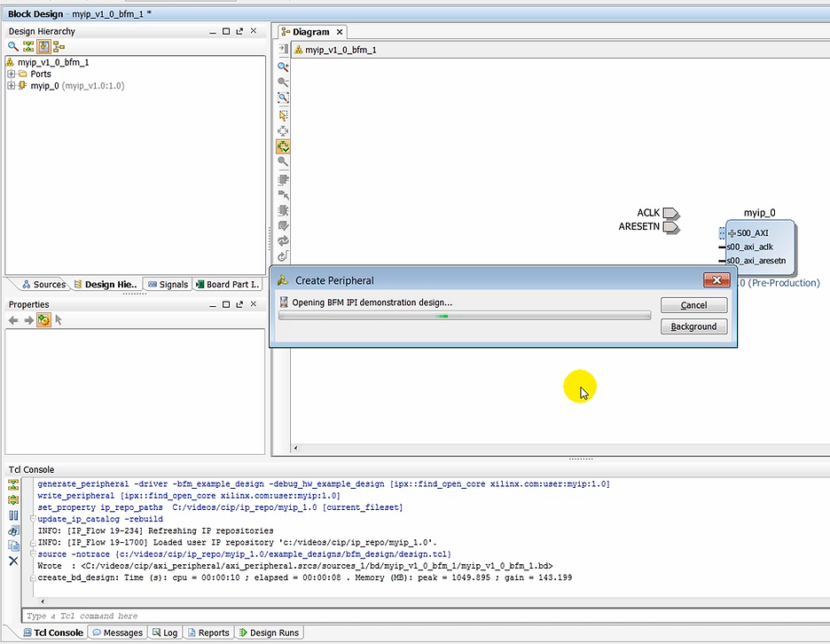The height and width of the screenshot is (644, 830).
Task: Open search in the Design Hierarchy panel
Action: point(12,46)
